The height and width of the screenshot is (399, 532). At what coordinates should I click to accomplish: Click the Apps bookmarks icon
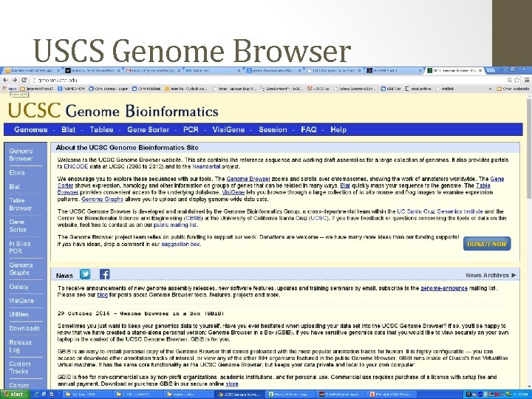point(10,89)
